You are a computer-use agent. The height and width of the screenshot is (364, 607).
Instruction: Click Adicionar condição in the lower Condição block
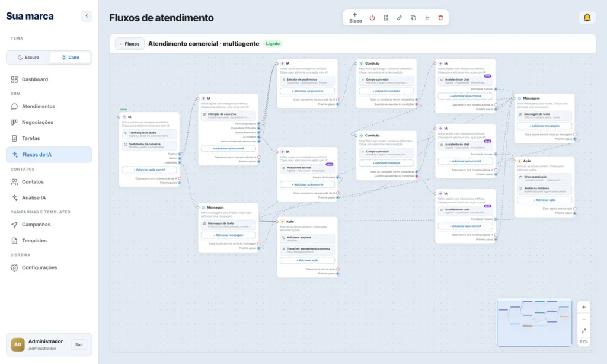tap(386, 163)
